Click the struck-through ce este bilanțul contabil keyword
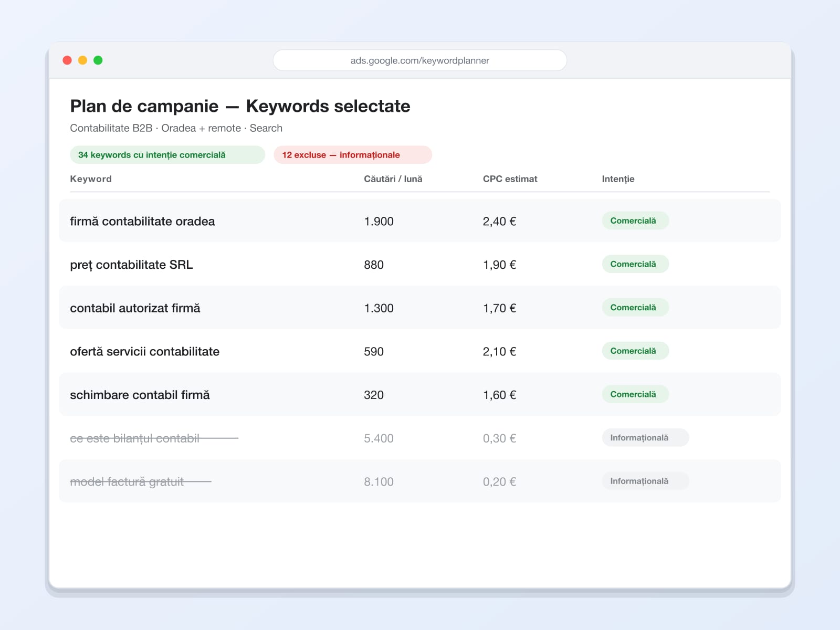The width and height of the screenshot is (840, 630). 135,438
